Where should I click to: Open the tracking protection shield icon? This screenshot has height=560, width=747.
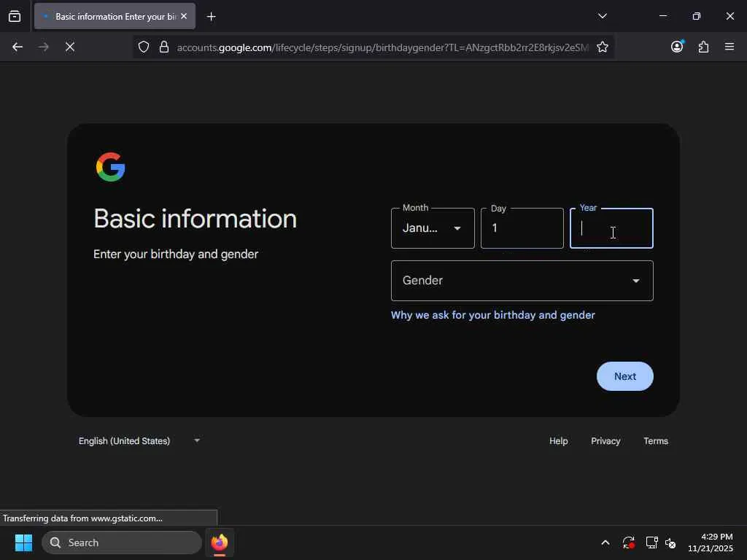[144, 47]
